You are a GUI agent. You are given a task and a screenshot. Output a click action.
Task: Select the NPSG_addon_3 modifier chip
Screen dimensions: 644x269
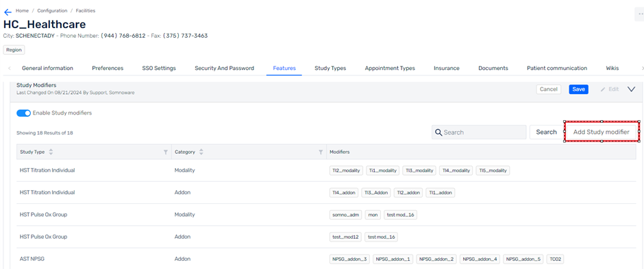(349, 259)
